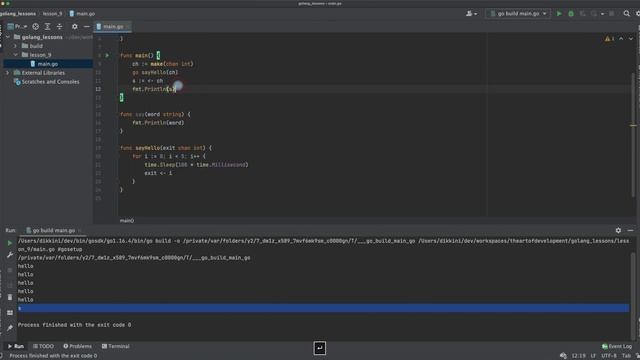Screen dimensions: 640x360
Task: Select the go build main.go run tab
Action: (x=53, y=231)
